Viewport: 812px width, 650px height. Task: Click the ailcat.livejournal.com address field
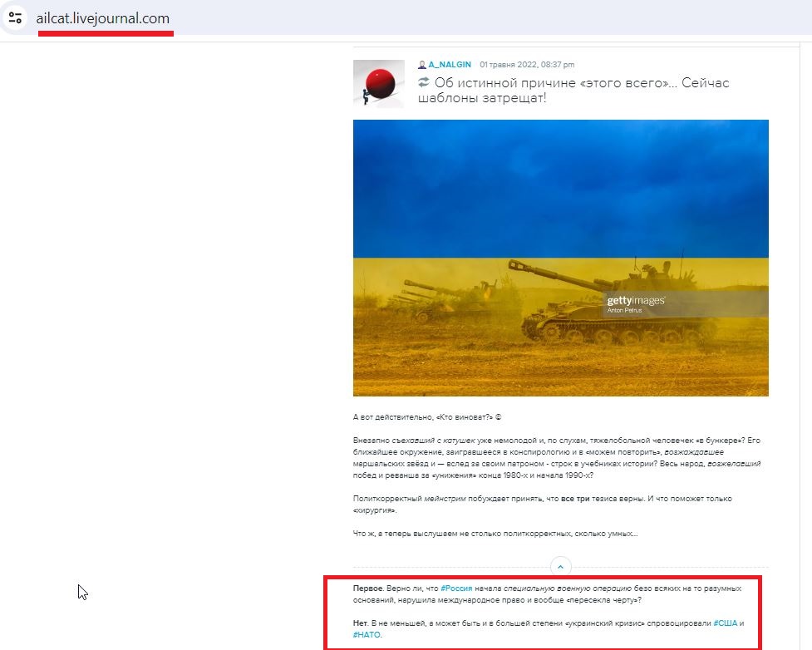click(102, 18)
